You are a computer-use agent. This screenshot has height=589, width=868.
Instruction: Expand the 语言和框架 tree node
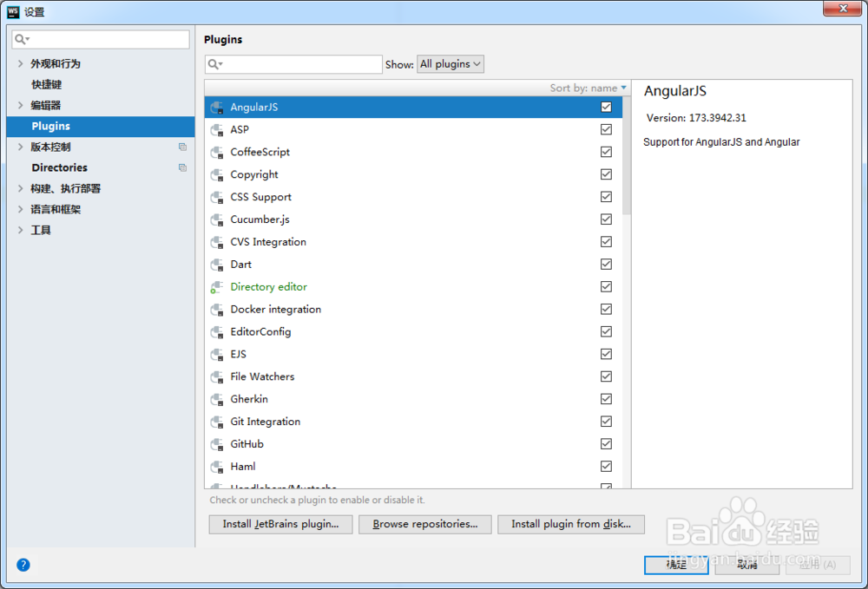[21, 209]
